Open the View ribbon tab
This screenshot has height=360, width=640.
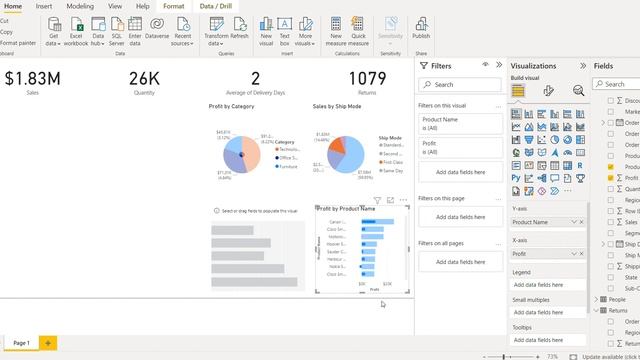(x=115, y=6)
